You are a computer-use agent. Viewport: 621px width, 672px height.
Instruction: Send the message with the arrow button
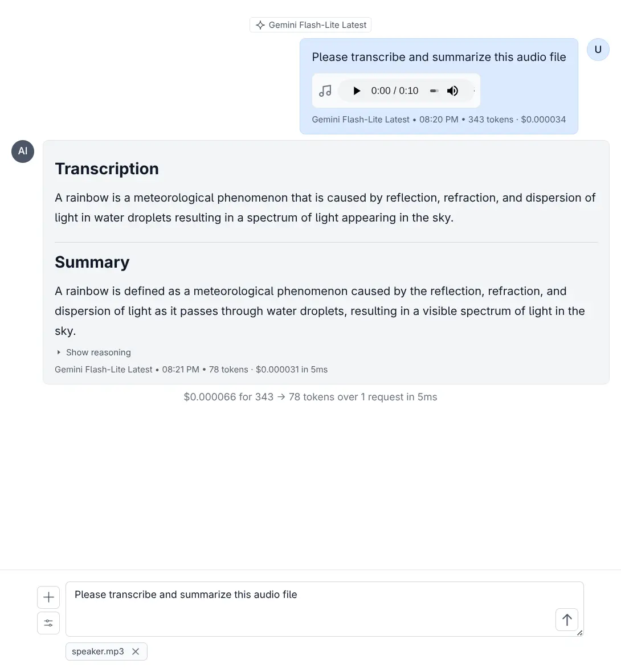point(567,620)
